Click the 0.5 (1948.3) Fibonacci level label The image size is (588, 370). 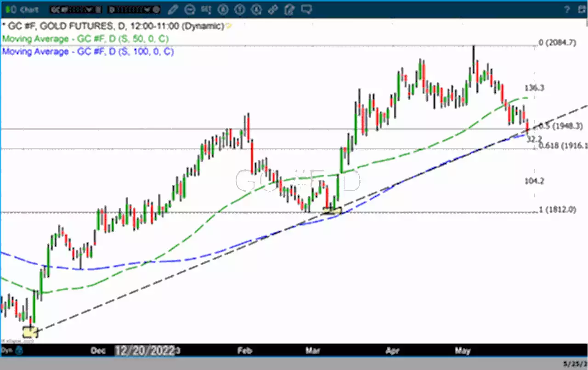pos(560,126)
